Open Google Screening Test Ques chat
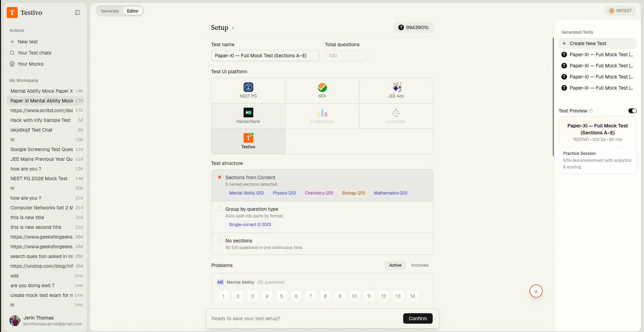Image resolution: width=644 pixels, height=332 pixels. pos(45,149)
